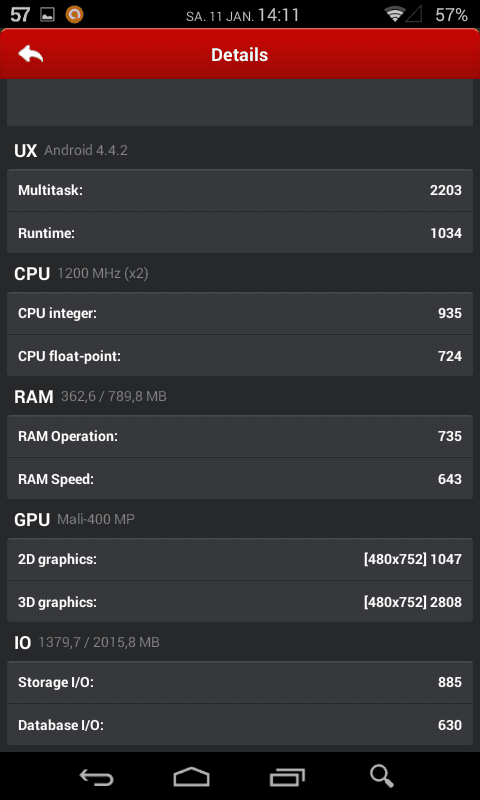This screenshot has width=480, height=800.
Task: Select the RAM Speed row
Action: pos(240,479)
